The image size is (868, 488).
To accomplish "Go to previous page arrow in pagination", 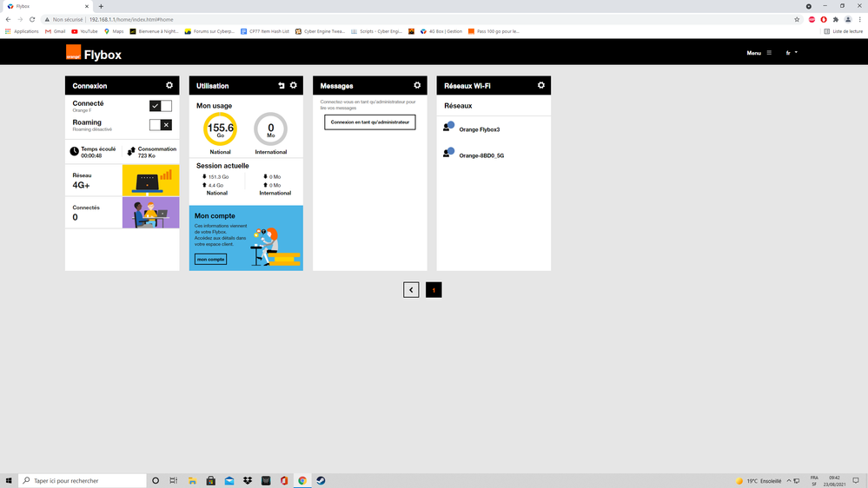I will 411,290.
